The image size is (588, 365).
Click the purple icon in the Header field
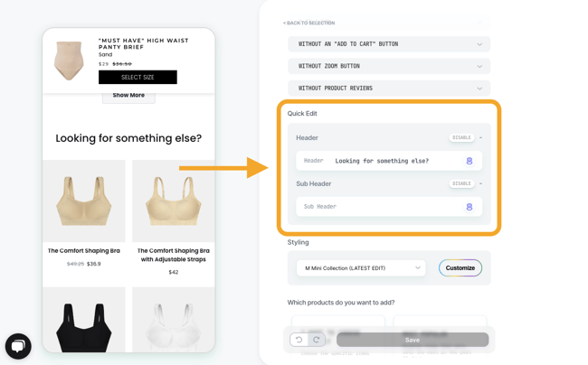click(x=469, y=161)
